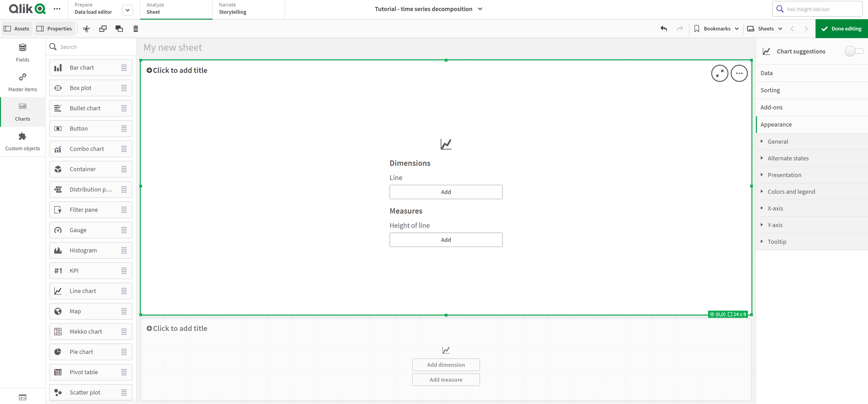Open the app title dropdown
This screenshot has height=404, width=868.
coord(480,9)
